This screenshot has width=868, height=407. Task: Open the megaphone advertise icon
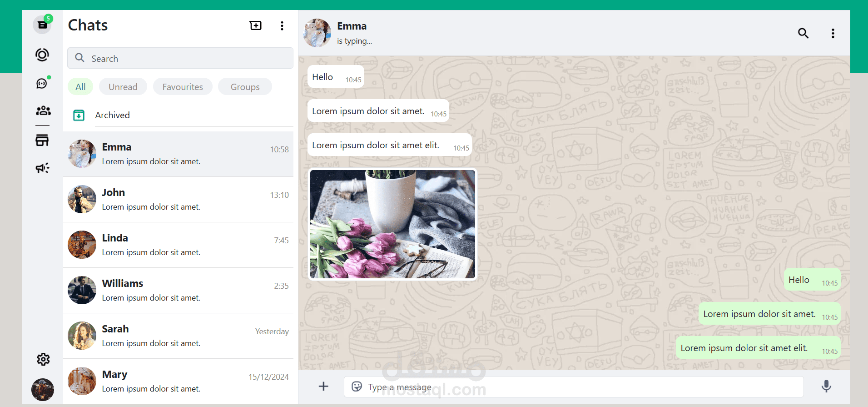point(42,168)
